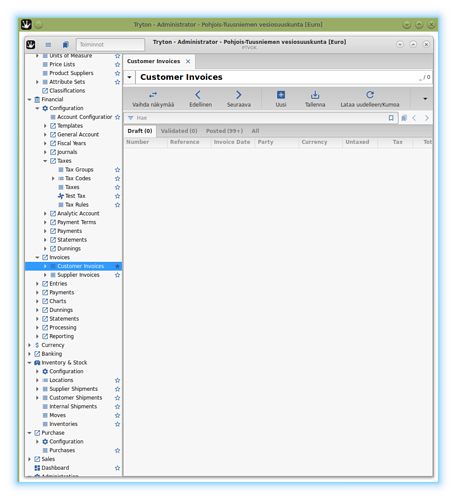Open Customer Invoices title dropdown arrow
Viewport: 456px width, 500px height.
click(129, 77)
